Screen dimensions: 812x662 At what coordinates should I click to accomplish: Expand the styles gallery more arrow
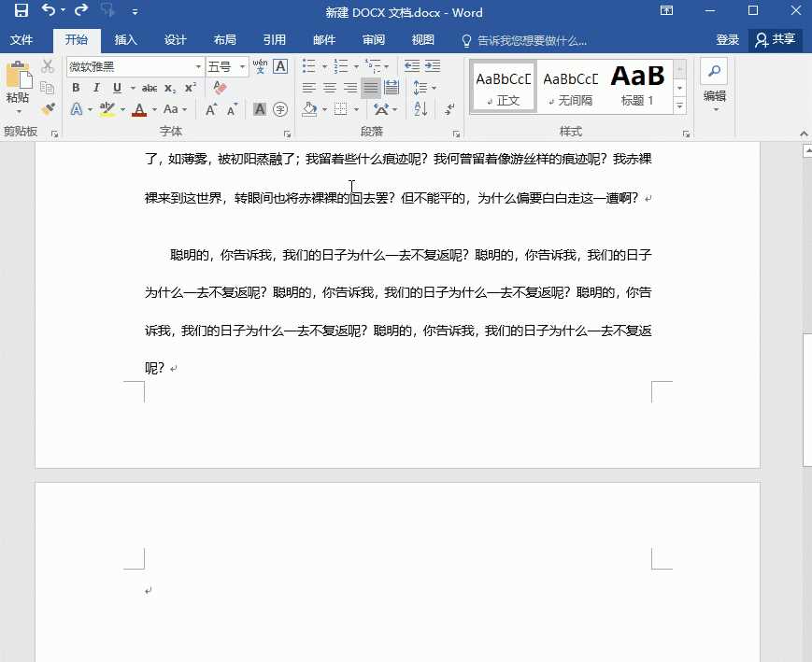click(679, 105)
